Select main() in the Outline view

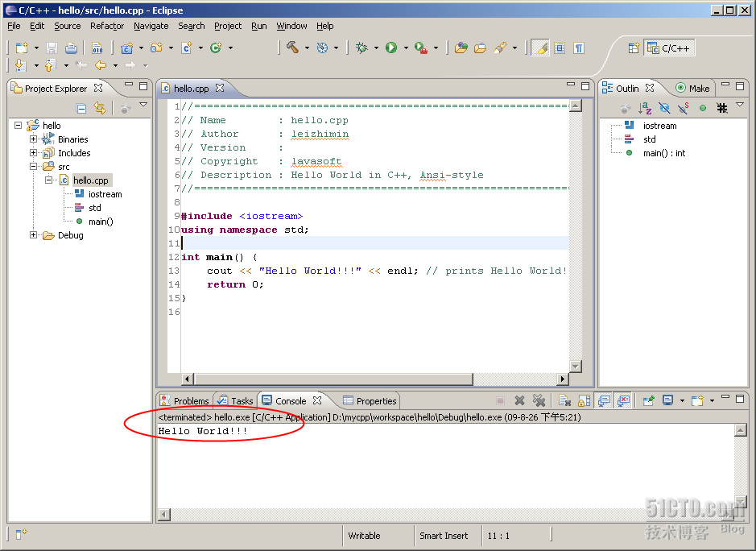[x=663, y=153]
